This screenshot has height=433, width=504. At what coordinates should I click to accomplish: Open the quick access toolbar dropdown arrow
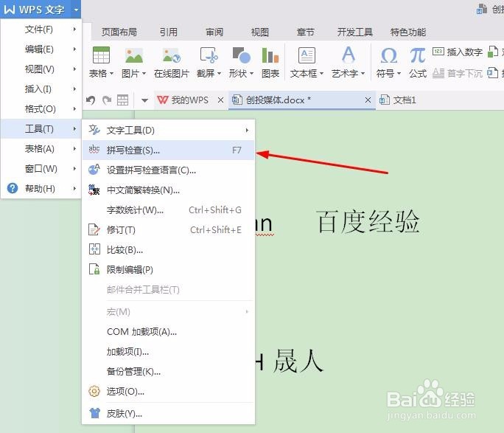[144, 101]
